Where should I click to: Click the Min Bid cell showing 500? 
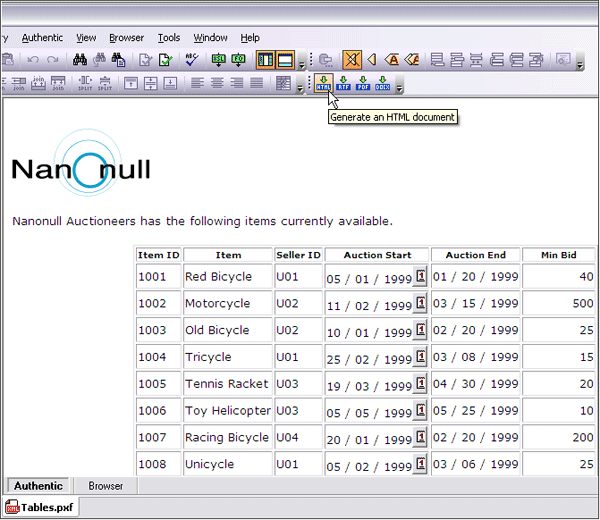click(x=559, y=304)
